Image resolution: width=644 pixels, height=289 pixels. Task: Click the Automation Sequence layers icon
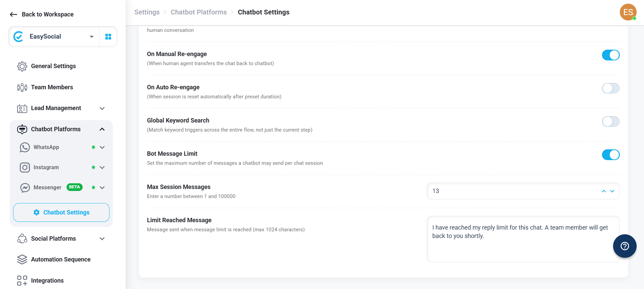point(22,259)
